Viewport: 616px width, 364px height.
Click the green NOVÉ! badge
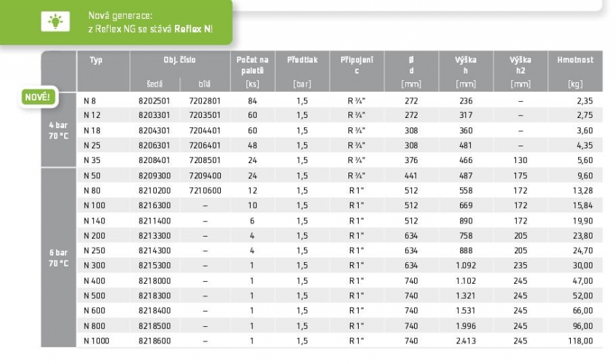coord(38,97)
